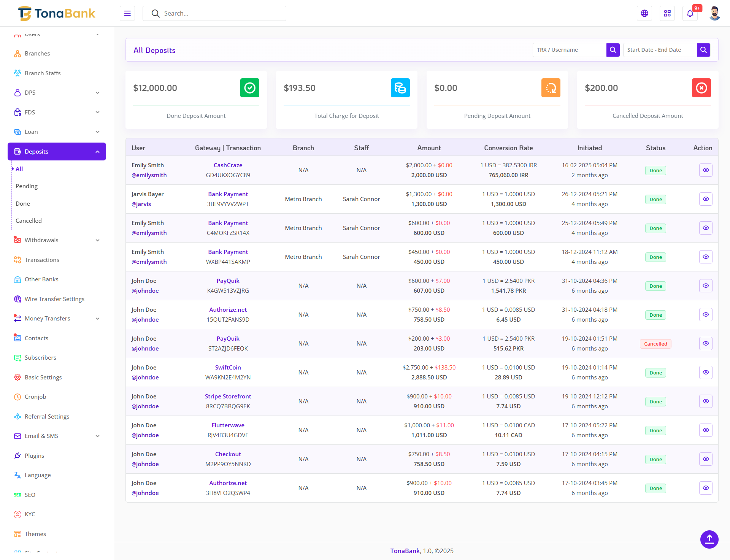View details of Emily Smith CashCraze deposit
The height and width of the screenshot is (560, 730).
pyautogui.click(x=706, y=170)
